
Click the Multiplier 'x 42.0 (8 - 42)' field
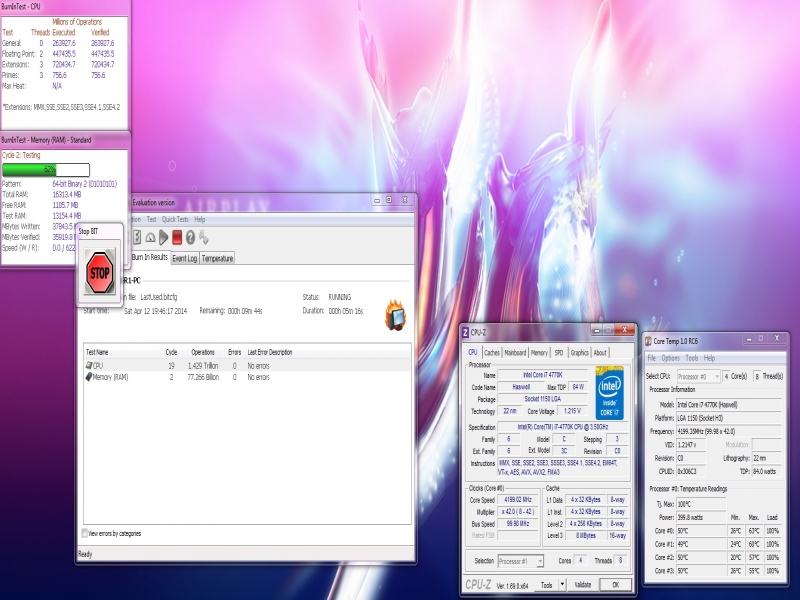pyautogui.click(x=518, y=511)
